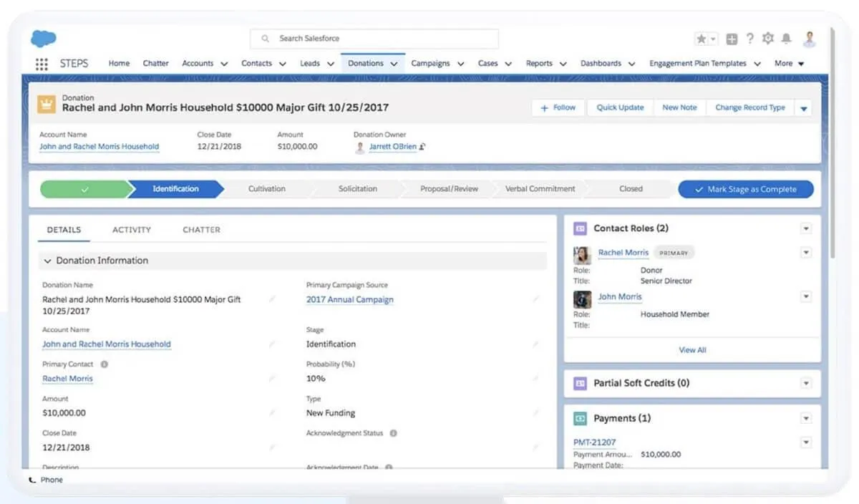Screen dimensions: 859x504
Task: Edit Stage field with its pencil icon
Action: pyautogui.click(x=535, y=344)
